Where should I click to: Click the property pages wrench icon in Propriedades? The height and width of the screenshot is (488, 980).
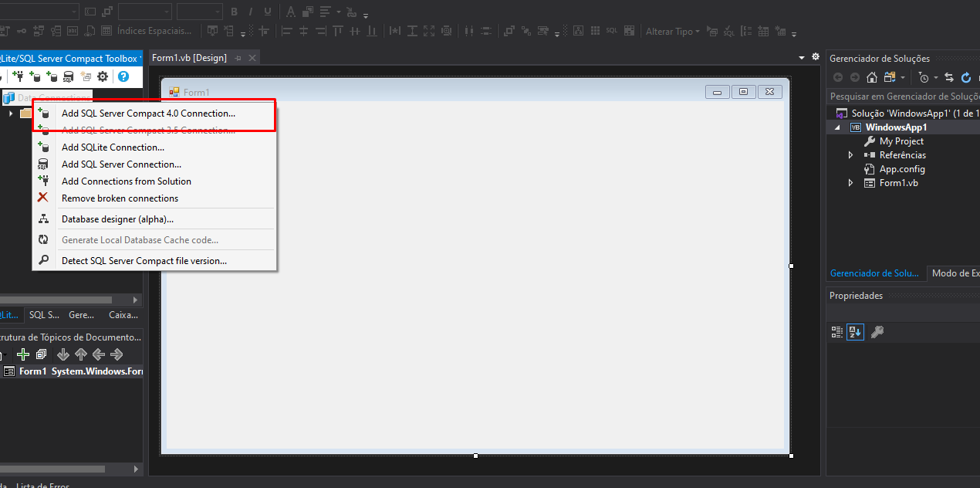[877, 332]
